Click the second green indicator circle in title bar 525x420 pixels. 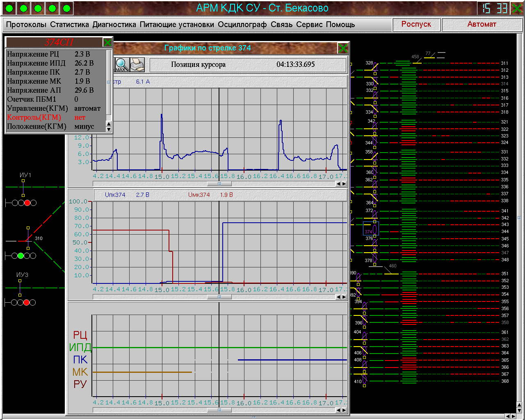click(x=24, y=8)
